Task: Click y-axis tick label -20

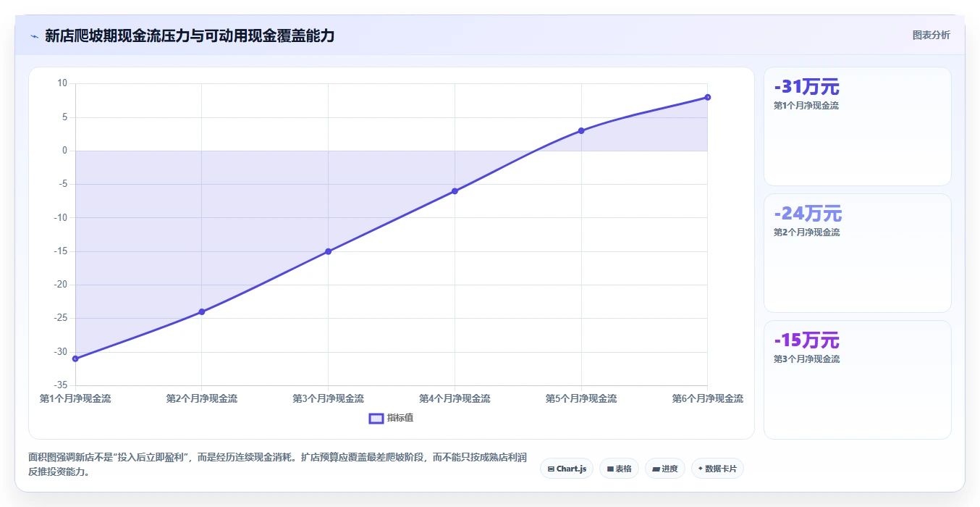Action: click(60, 285)
